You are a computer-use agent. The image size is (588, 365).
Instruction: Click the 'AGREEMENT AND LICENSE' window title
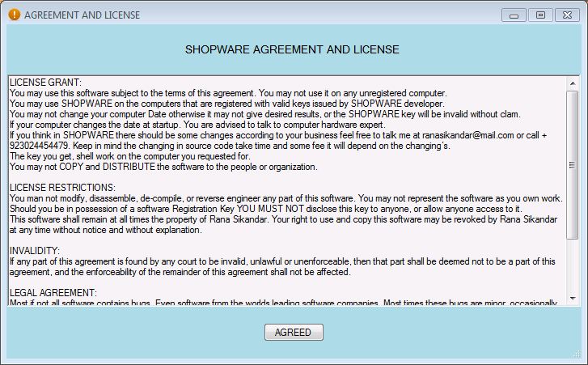pos(82,15)
